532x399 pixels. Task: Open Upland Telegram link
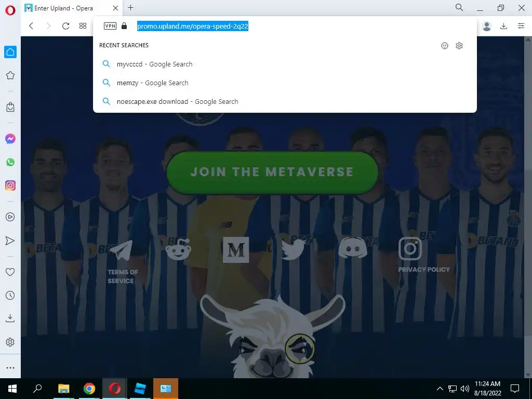122,250
